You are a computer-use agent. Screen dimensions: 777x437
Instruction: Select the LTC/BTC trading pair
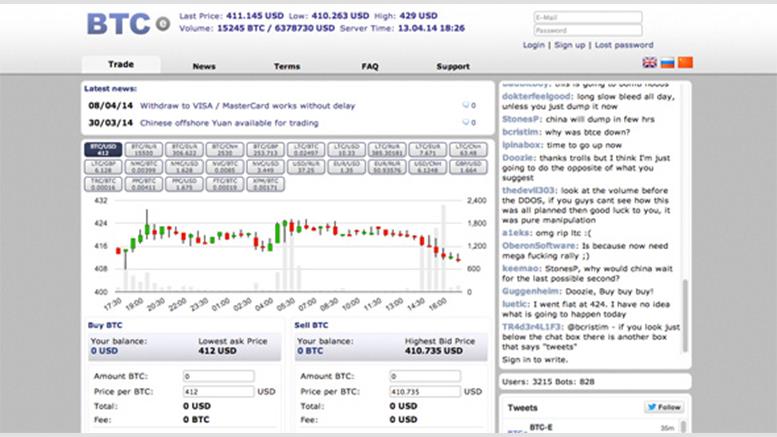[x=304, y=151]
